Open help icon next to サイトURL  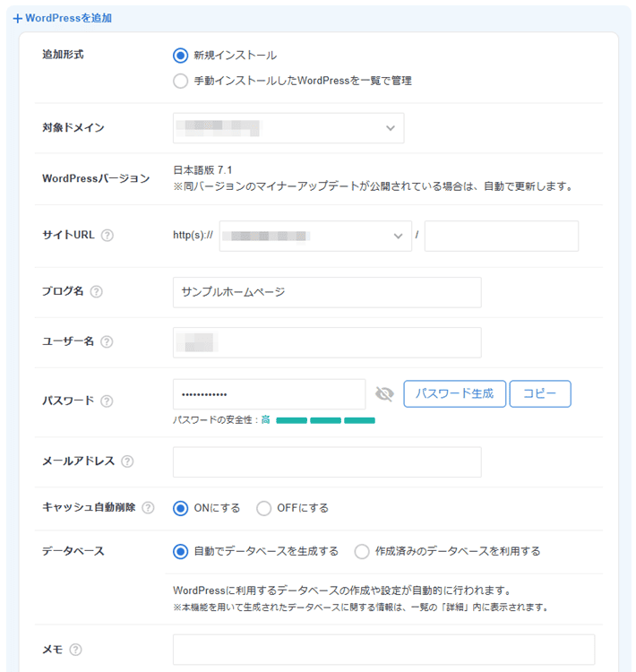tap(107, 236)
